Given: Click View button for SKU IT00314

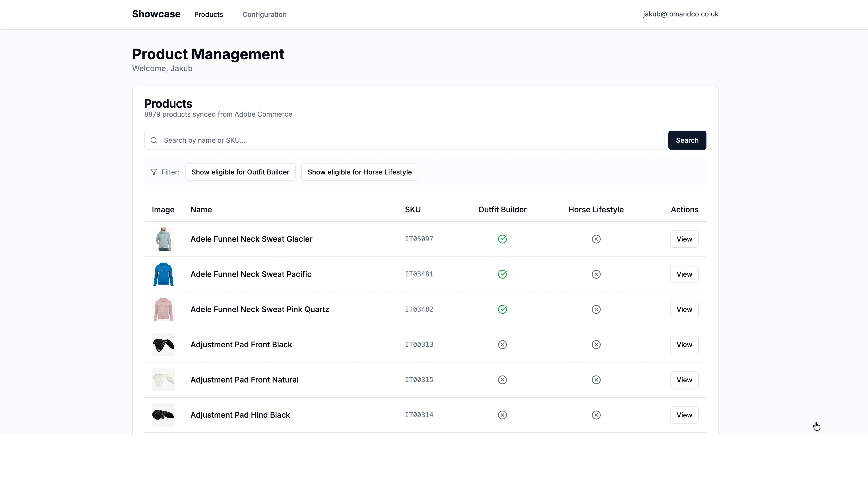Looking at the screenshot, I should click(x=684, y=415).
